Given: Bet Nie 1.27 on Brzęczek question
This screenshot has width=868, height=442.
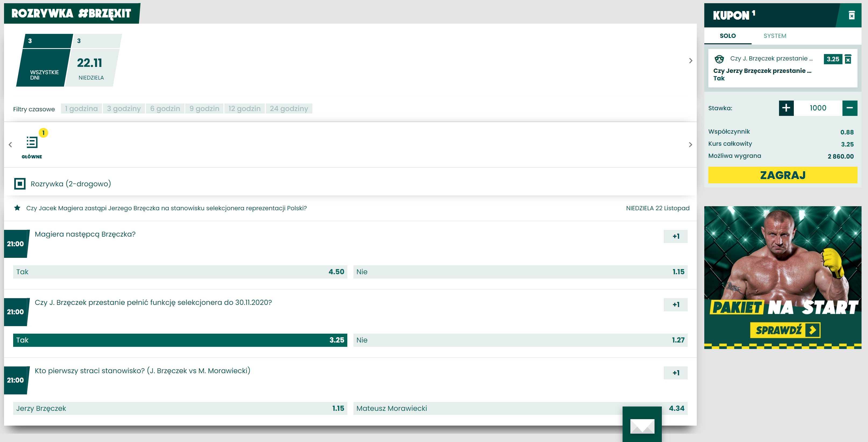Looking at the screenshot, I should (x=520, y=340).
